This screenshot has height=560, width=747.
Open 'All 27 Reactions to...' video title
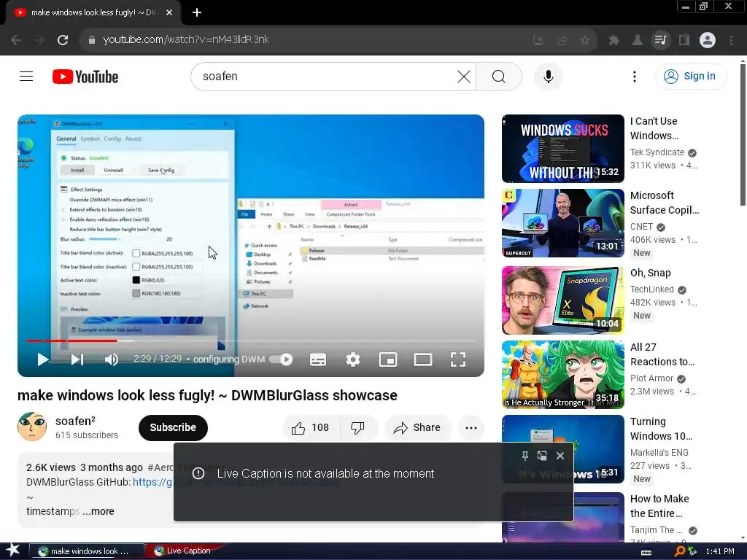pyautogui.click(x=662, y=354)
